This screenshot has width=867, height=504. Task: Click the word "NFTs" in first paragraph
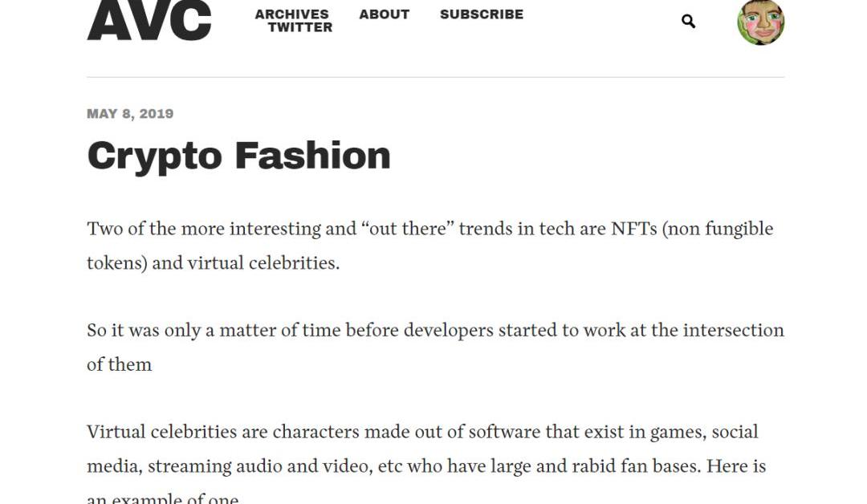click(633, 229)
